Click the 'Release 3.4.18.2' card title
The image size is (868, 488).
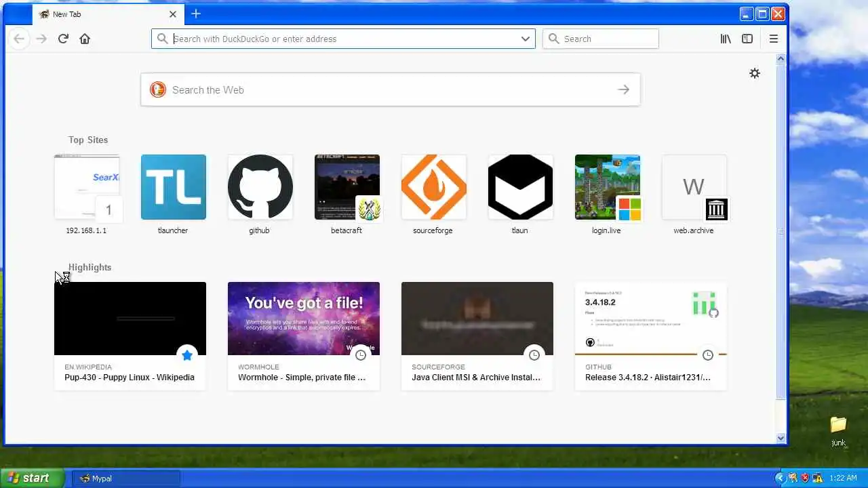click(648, 378)
